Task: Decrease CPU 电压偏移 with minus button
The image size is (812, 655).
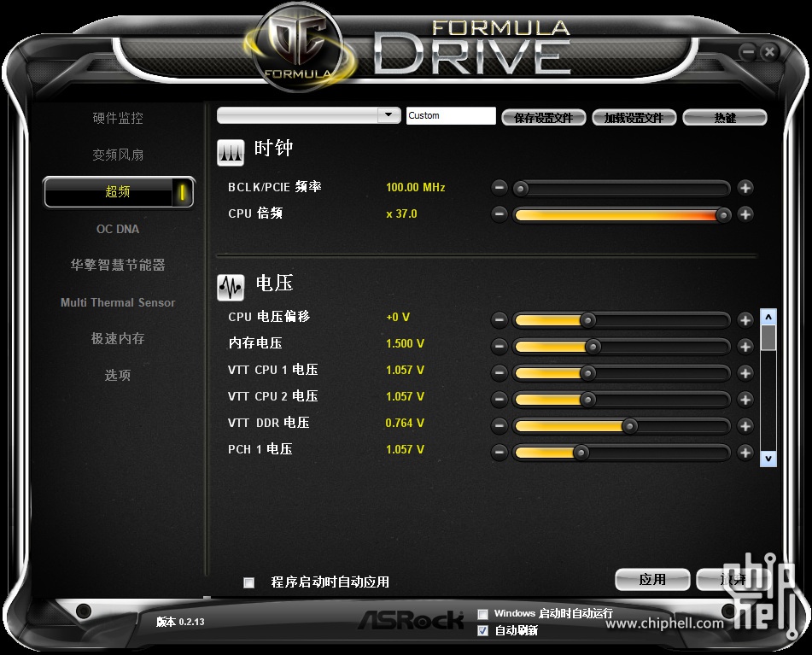Action: pyautogui.click(x=499, y=320)
